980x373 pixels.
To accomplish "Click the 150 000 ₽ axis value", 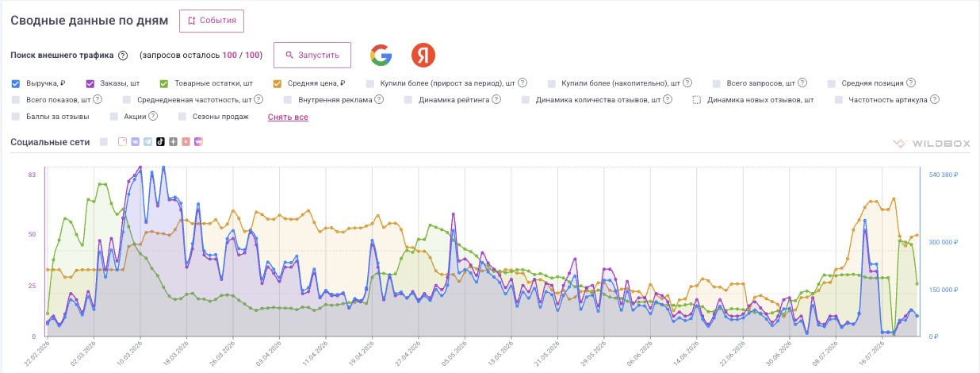I will pyautogui.click(x=944, y=290).
